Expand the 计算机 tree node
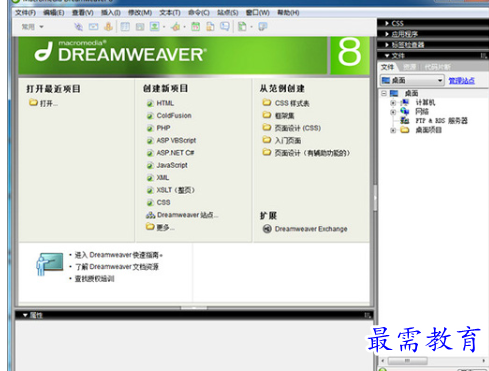The width and height of the screenshot is (489, 371). 393,103
